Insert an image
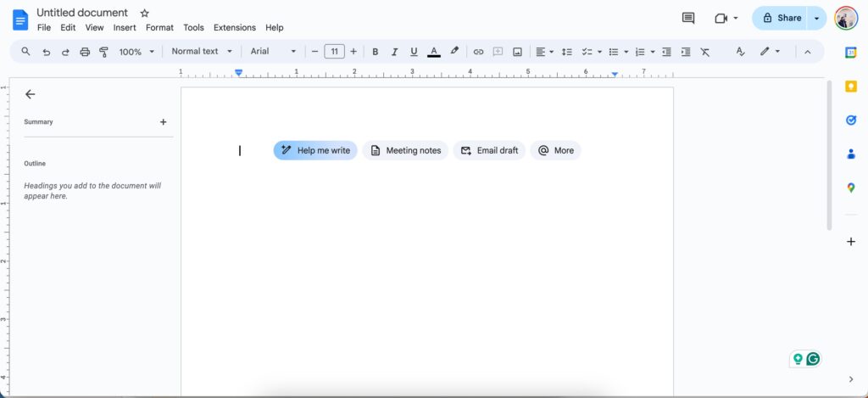 (x=518, y=52)
